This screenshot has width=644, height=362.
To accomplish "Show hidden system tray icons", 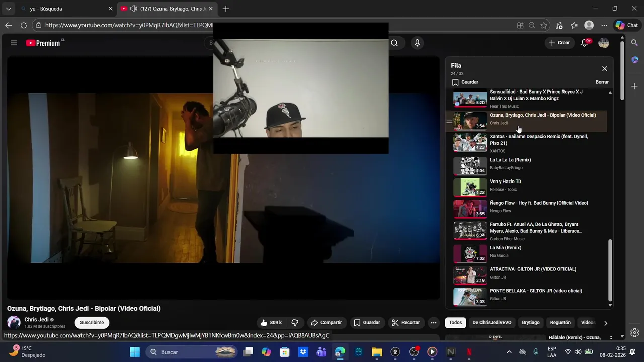I will click(509, 352).
